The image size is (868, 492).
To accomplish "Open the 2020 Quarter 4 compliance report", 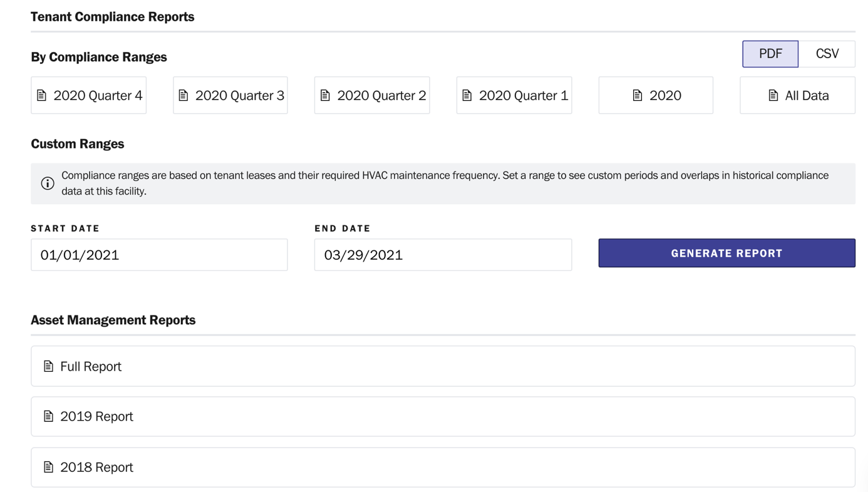I will point(88,95).
